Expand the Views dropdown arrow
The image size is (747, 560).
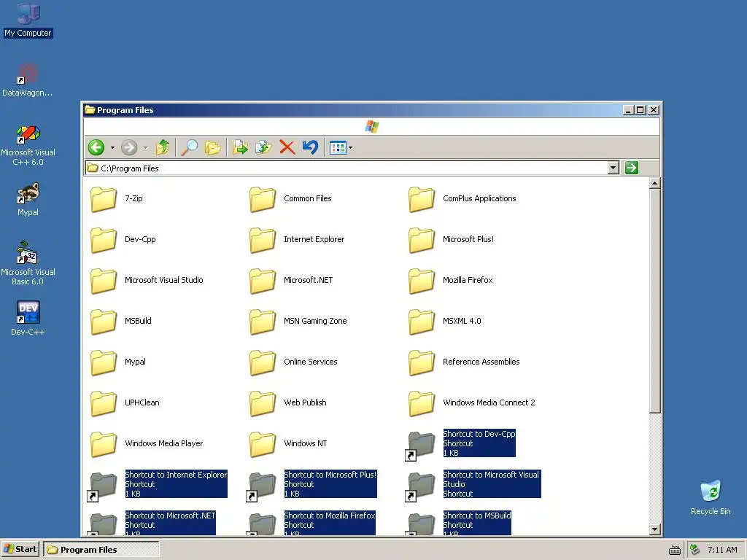[x=351, y=148]
